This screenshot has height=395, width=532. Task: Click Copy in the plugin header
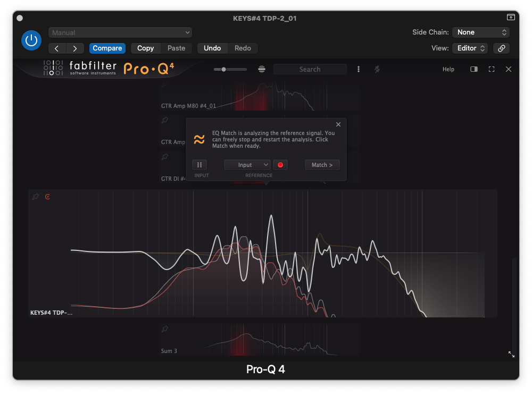(x=145, y=48)
